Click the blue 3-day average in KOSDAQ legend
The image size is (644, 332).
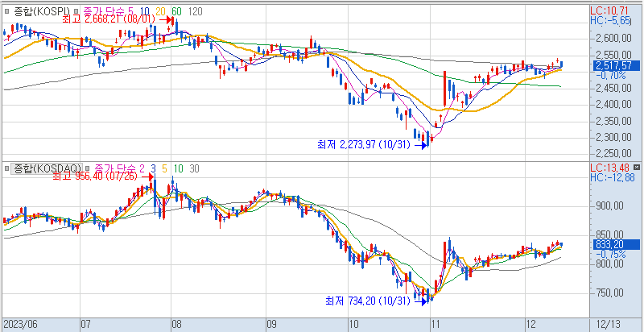coord(153,168)
